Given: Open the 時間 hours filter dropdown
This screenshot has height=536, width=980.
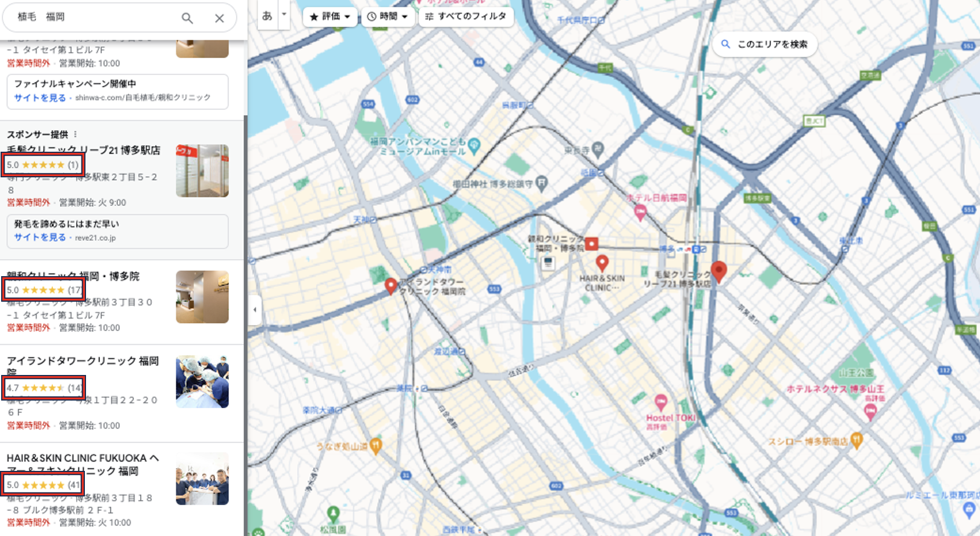Looking at the screenshot, I should coord(388,16).
